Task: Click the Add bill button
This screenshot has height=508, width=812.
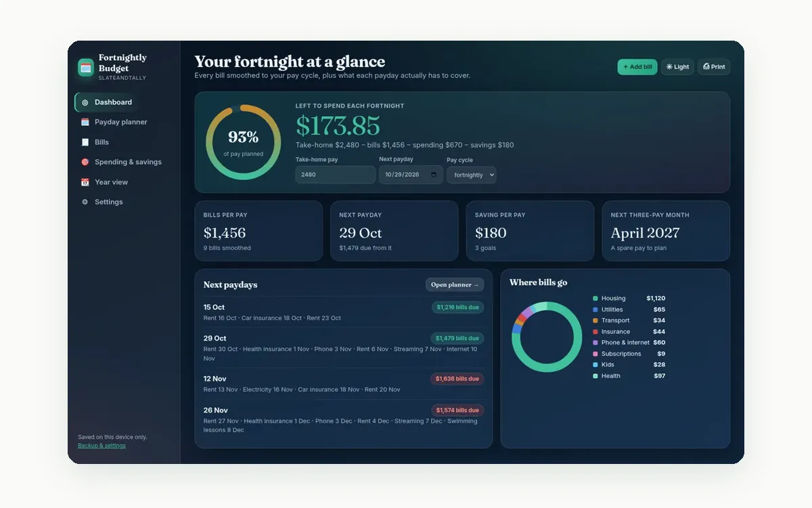Action: (x=637, y=67)
